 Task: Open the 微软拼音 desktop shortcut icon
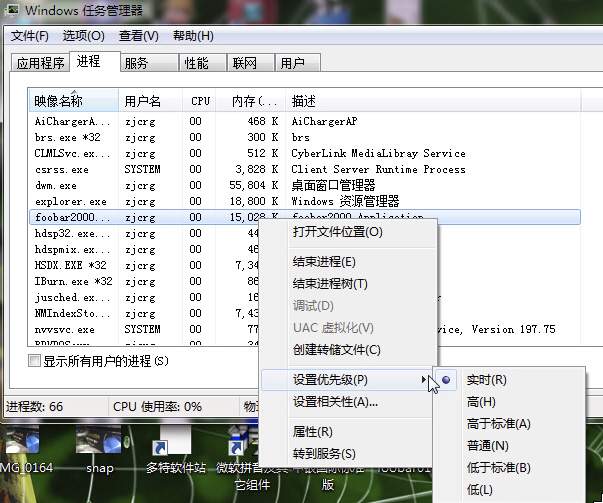pyautogui.click(x=242, y=441)
